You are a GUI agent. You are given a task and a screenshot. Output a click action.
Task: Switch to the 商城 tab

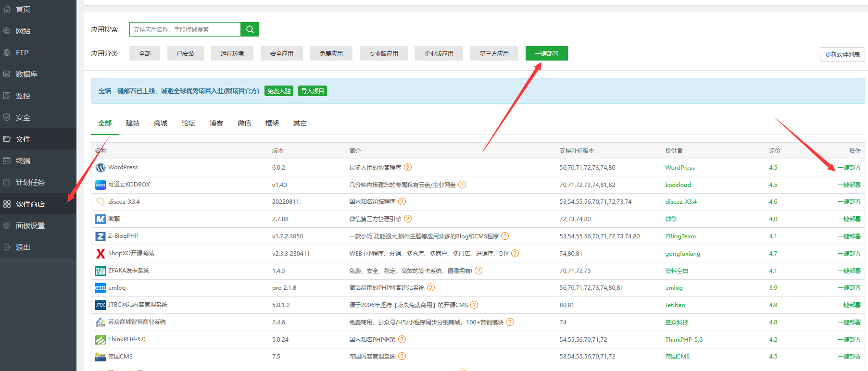point(161,123)
